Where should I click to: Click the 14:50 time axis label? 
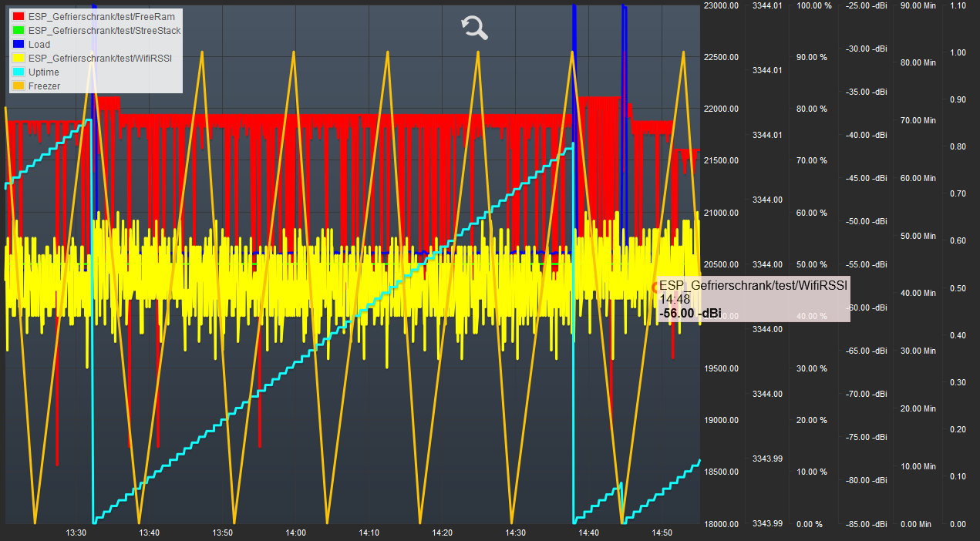662,533
